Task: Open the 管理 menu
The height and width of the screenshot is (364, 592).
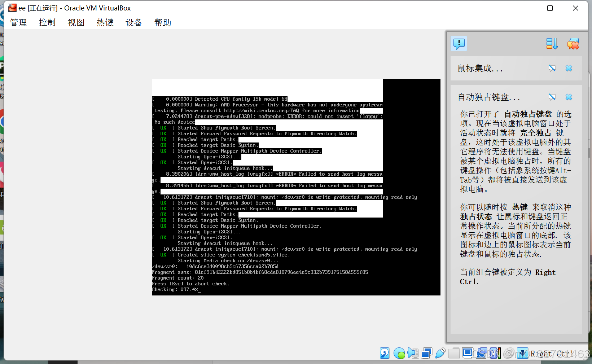Action: tap(18, 22)
